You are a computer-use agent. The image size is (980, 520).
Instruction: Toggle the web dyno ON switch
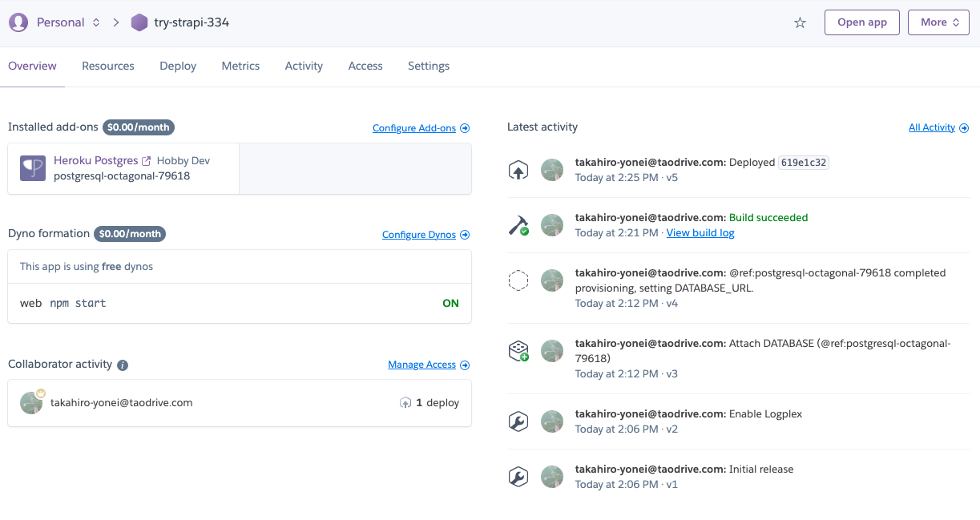tap(450, 303)
